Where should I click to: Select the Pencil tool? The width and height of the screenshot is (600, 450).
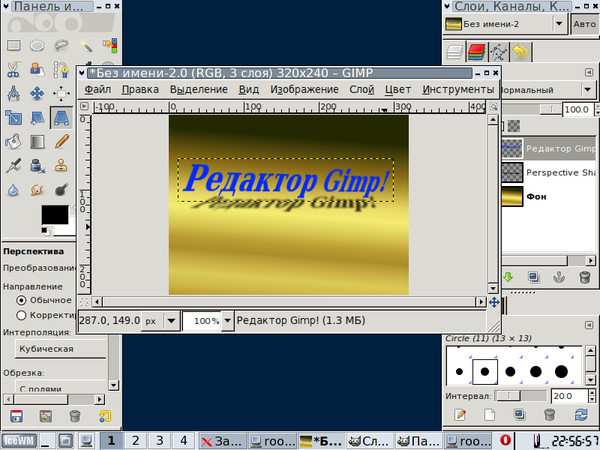pos(61,142)
